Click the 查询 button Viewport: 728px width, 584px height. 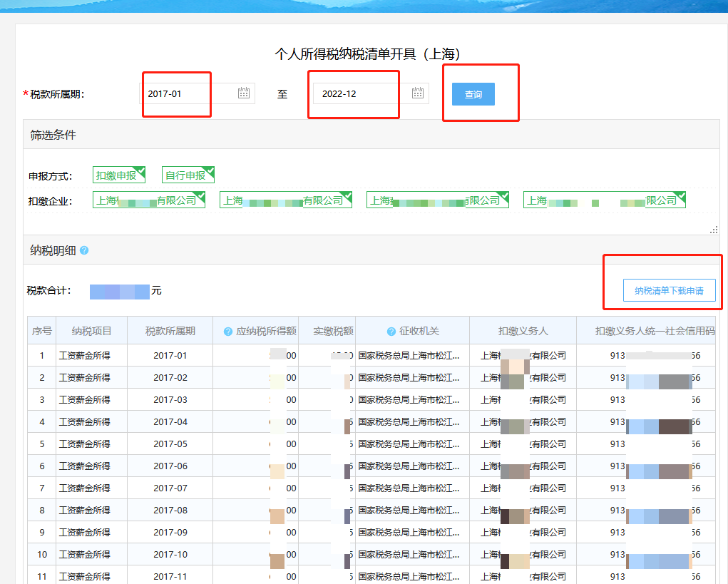click(473, 94)
